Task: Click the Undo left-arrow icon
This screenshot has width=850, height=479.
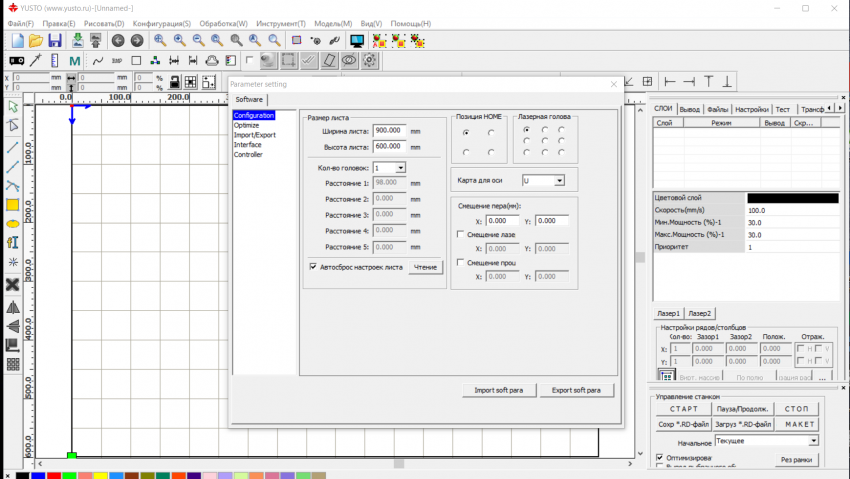Action: pyautogui.click(x=117, y=41)
